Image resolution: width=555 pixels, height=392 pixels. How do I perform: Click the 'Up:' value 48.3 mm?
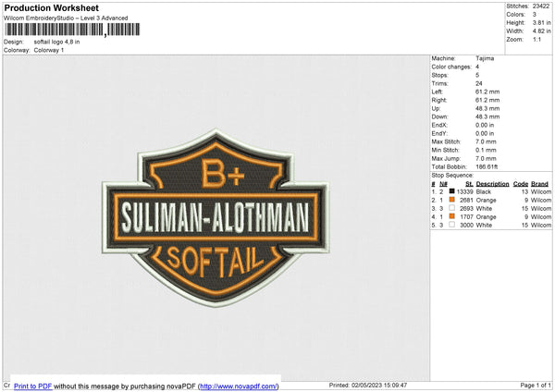click(487, 108)
